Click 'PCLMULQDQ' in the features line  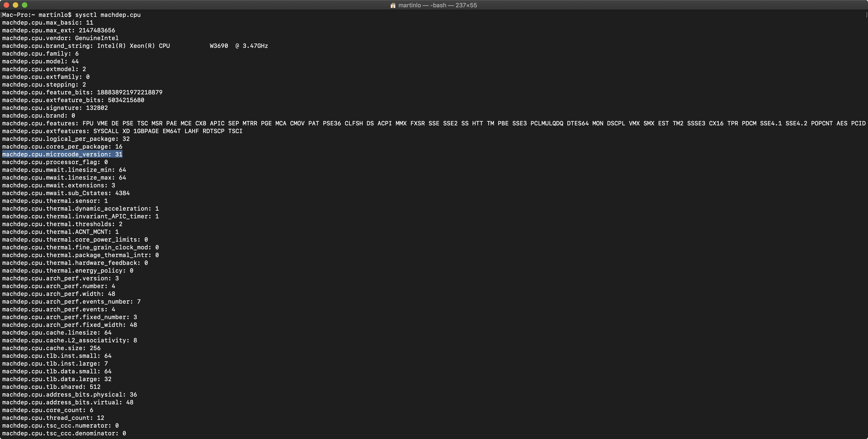pyautogui.click(x=547, y=123)
